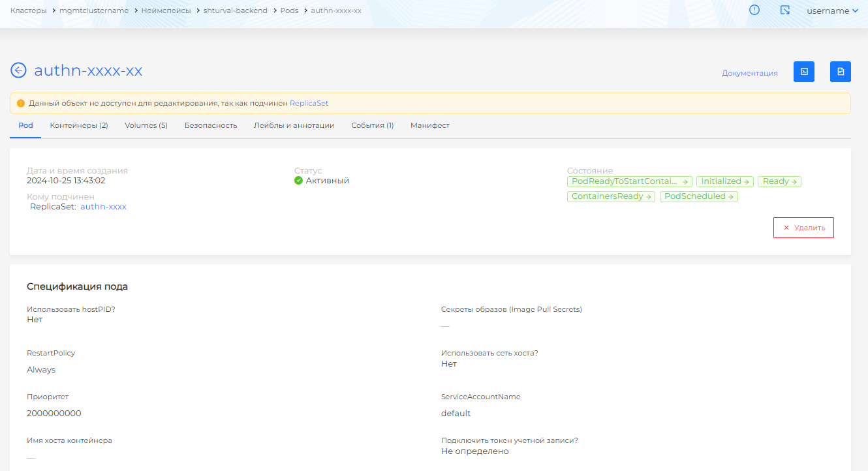Expand the PodScheduled condition tag
The height and width of the screenshot is (471, 868).
coord(698,196)
